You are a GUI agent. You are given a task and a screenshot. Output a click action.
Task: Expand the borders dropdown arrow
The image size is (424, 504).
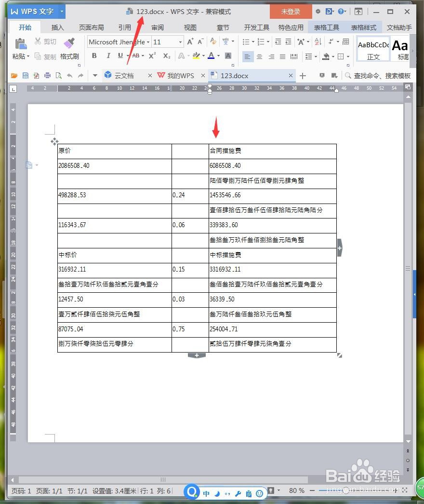coord(348,56)
